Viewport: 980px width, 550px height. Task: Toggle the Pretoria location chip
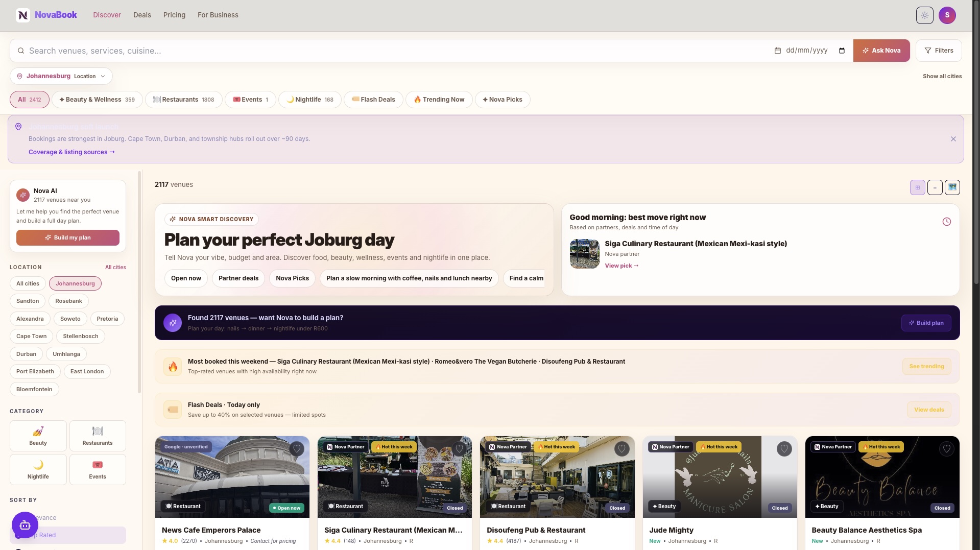pos(107,319)
